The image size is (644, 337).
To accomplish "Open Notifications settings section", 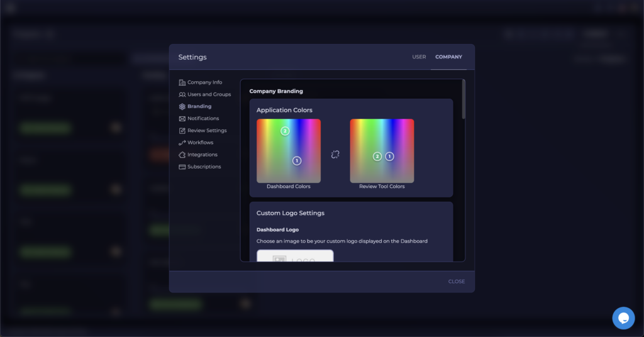I will pos(203,119).
